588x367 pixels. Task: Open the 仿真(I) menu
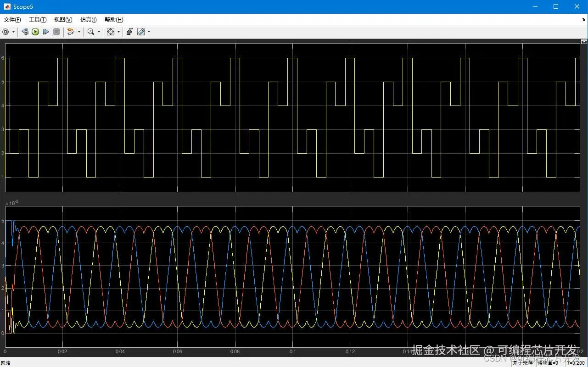pos(88,20)
